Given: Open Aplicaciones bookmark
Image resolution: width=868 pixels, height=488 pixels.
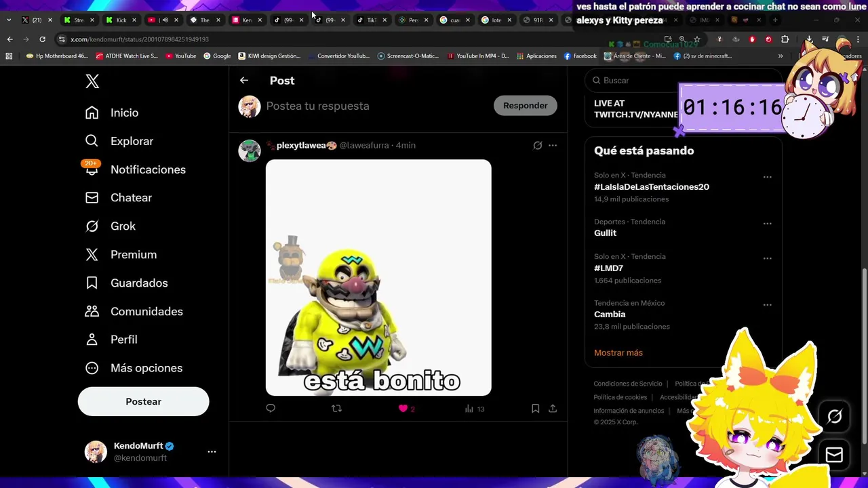Looking at the screenshot, I should [536, 56].
